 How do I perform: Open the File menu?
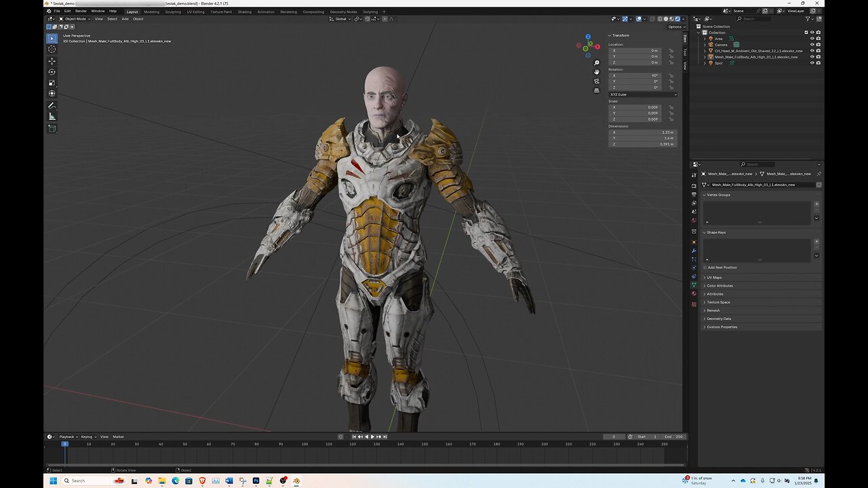point(57,11)
